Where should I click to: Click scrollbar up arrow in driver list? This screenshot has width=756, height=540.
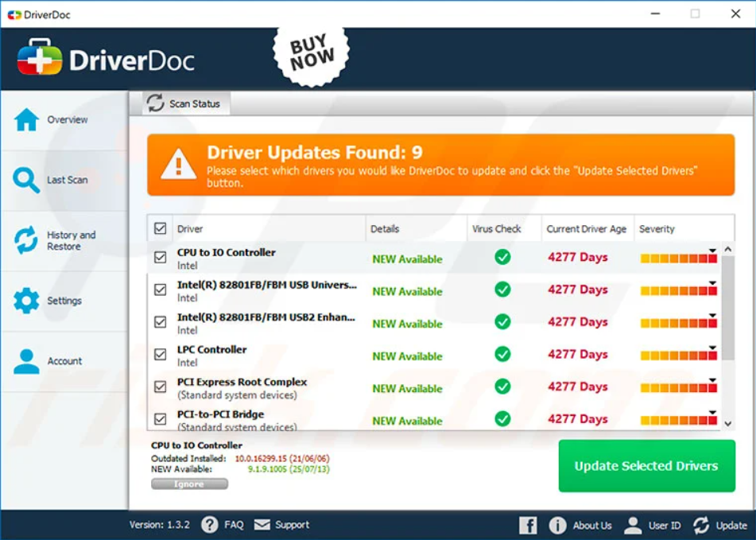(x=728, y=249)
